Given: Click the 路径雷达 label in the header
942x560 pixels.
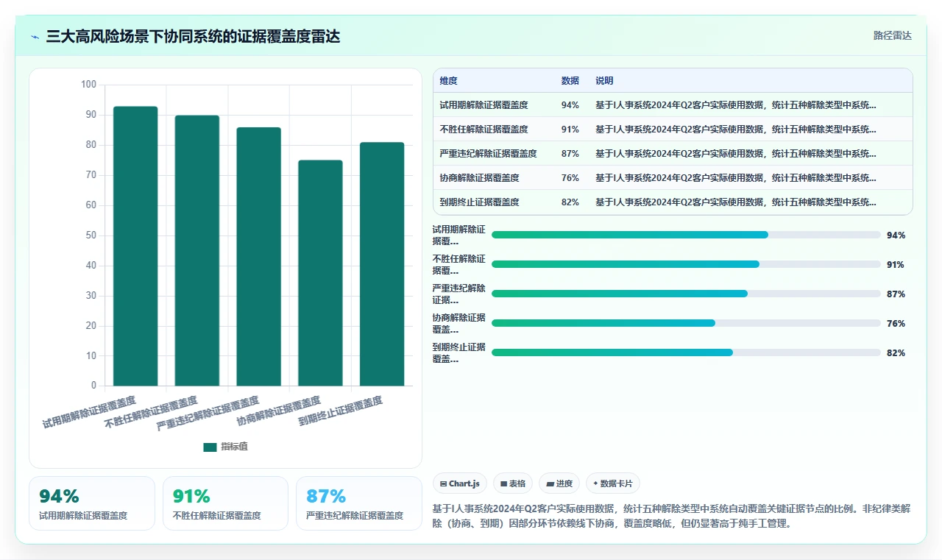Looking at the screenshot, I should pos(892,35).
